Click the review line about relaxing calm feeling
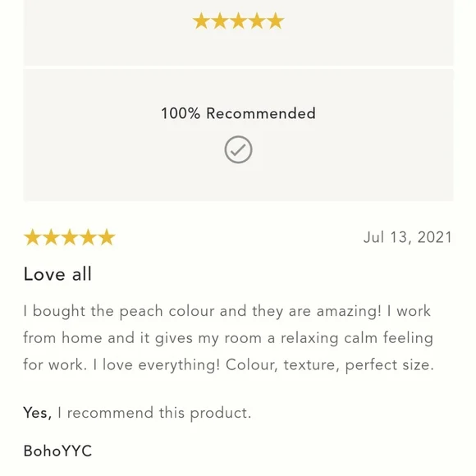476x476 pixels. click(x=228, y=338)
